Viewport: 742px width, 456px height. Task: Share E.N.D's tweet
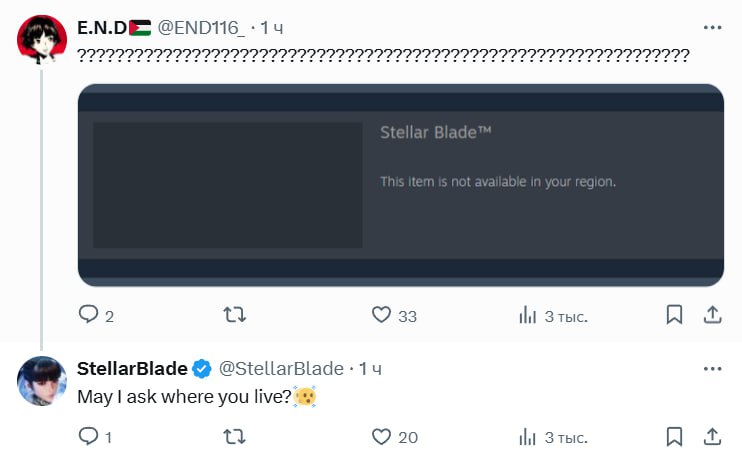point(712,316)
